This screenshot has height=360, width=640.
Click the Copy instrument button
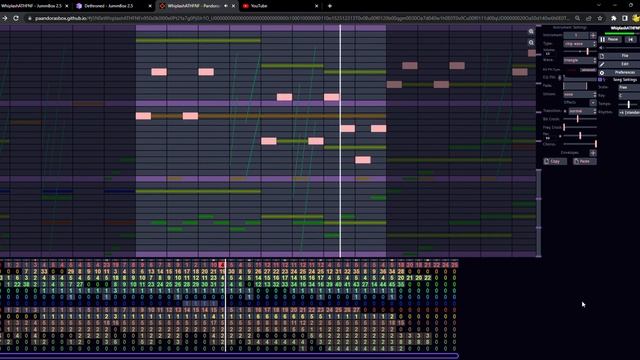[555, 162]
